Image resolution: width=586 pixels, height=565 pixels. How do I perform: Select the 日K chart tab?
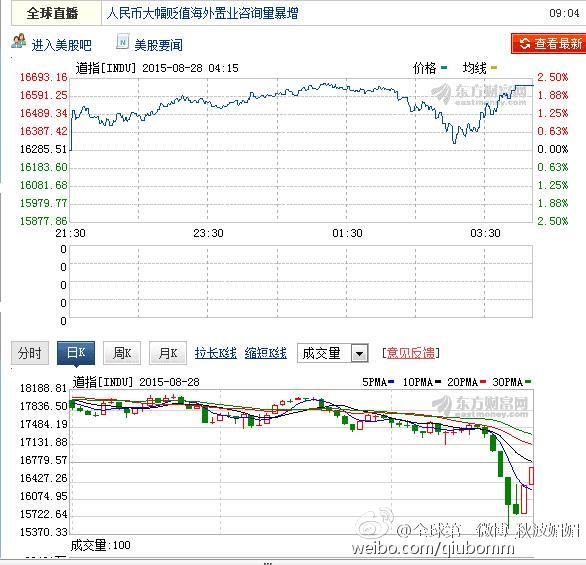(x=76, y=353)
